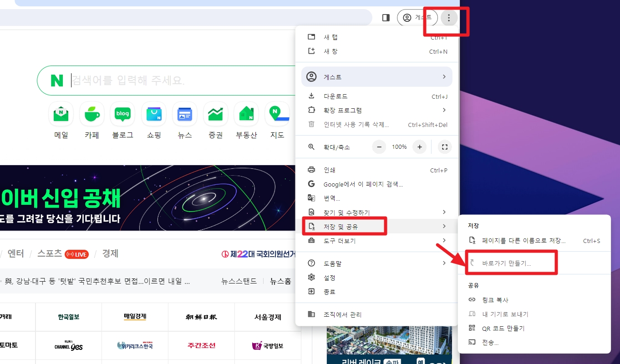620x364 pixels.
Task: Expand 찾기 및 수정하기 submenu
Action: pyautogui.click(x=376, y=212)
